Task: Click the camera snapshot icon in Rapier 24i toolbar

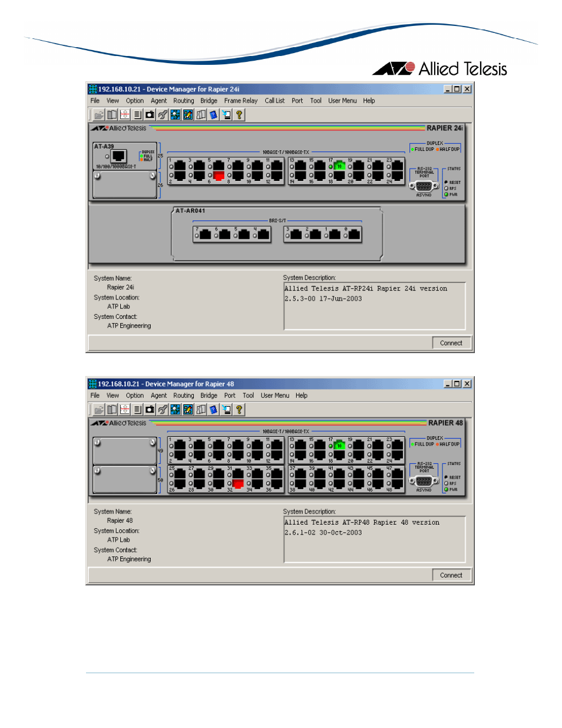Action: tap(150, 115)
